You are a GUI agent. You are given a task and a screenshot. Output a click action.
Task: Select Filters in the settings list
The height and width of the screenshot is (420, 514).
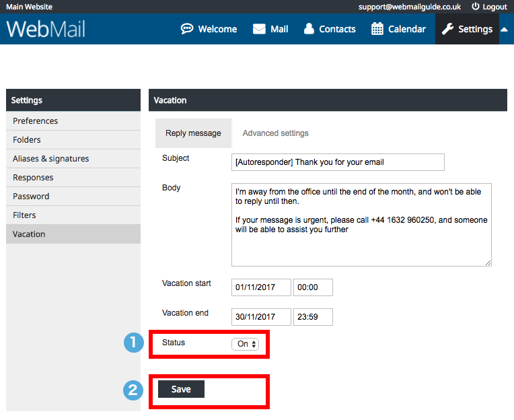[x=24, y=215]
